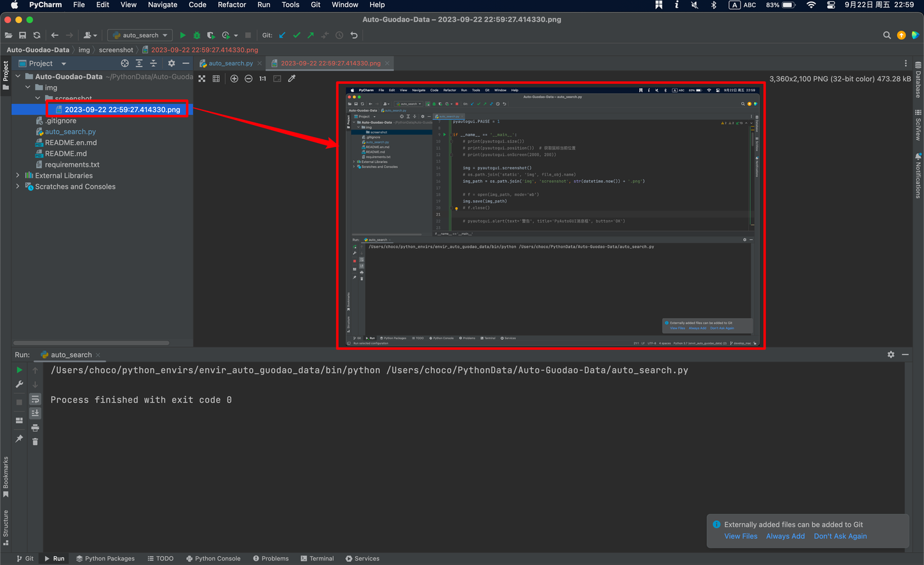Viewport: 924px width, 565px height.
Task: Clear the Run console with trash icon
Action: [x=35, y=441]
